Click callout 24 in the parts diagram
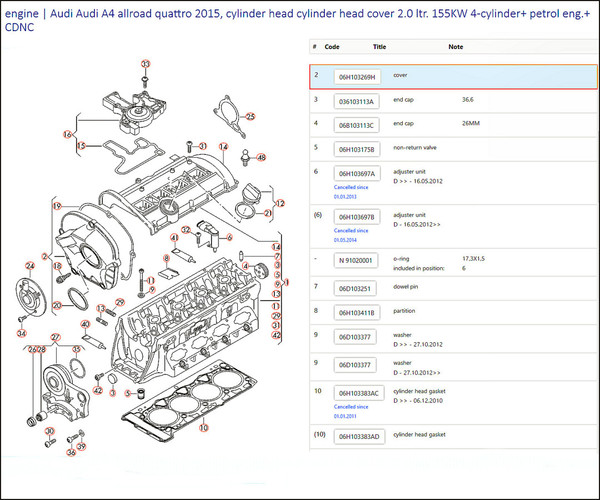The height and width of the screenshot is (500, 600). coord(30,265)
